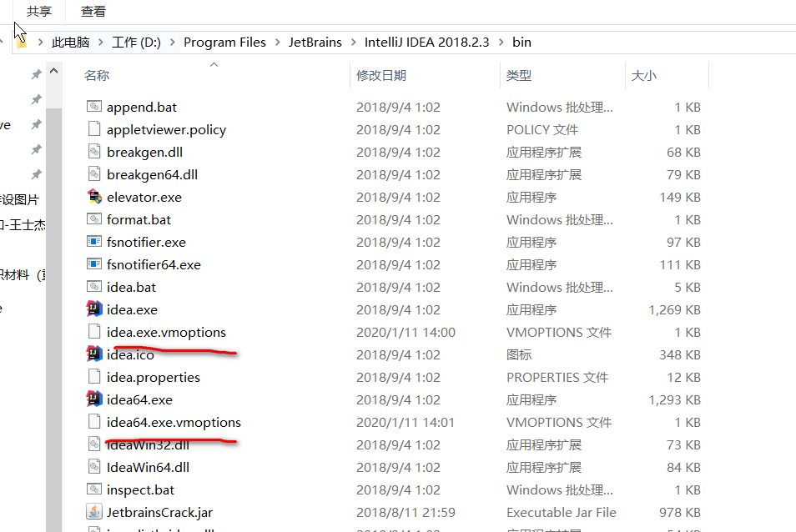Select append.bat file icon
Screen dimensions: 796x532
[x=94, y=107]
